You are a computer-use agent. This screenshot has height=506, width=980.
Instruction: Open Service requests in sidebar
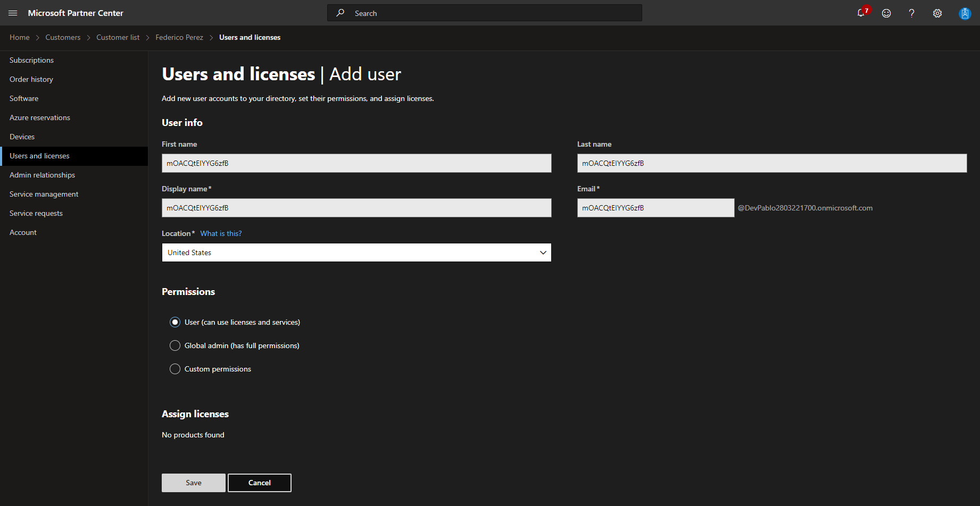(x=74, y=213)
